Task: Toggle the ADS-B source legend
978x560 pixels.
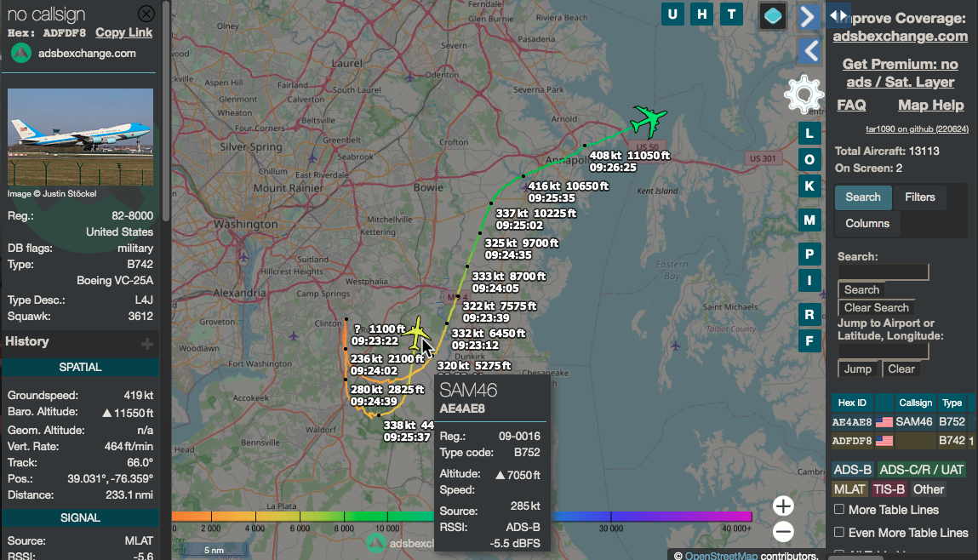Action: pyautogui.click(x=853, y=470)
